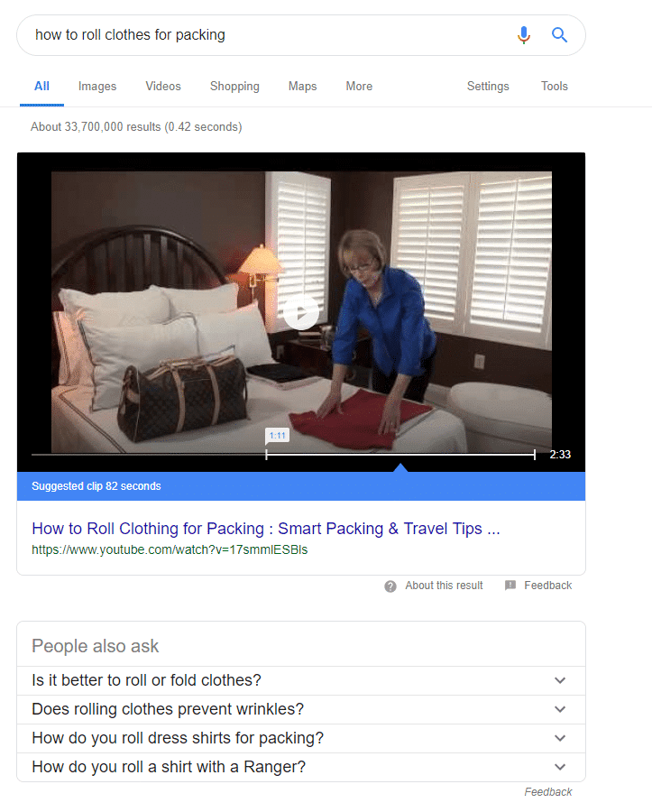652x812 pixels.
Task: Open the Shopping results tab
Action: click(234, 86)
